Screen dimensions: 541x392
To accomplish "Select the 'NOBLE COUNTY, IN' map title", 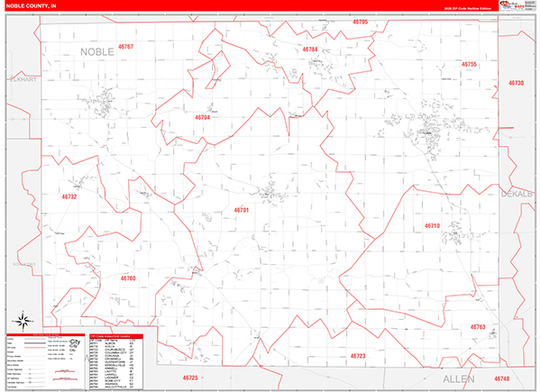I will [31, 6].
